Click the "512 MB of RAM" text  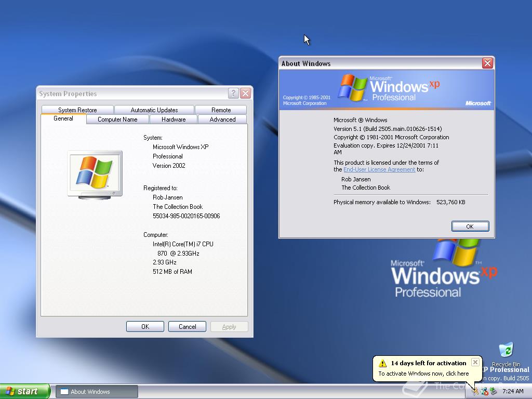[172, 271]
